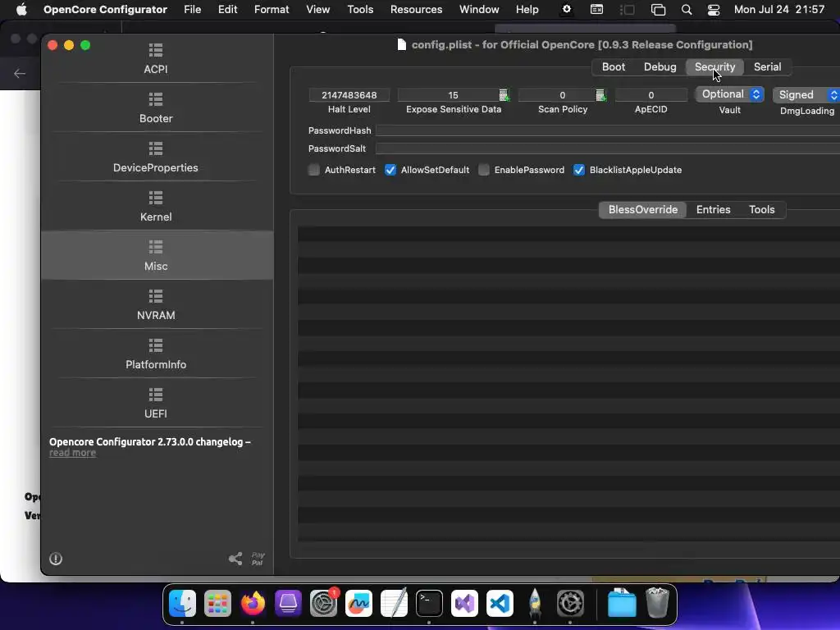Image resolution: width=840 pixels, height=630 pixels.
Task: Switch to the Entries tab
Action: coord(713,209)
